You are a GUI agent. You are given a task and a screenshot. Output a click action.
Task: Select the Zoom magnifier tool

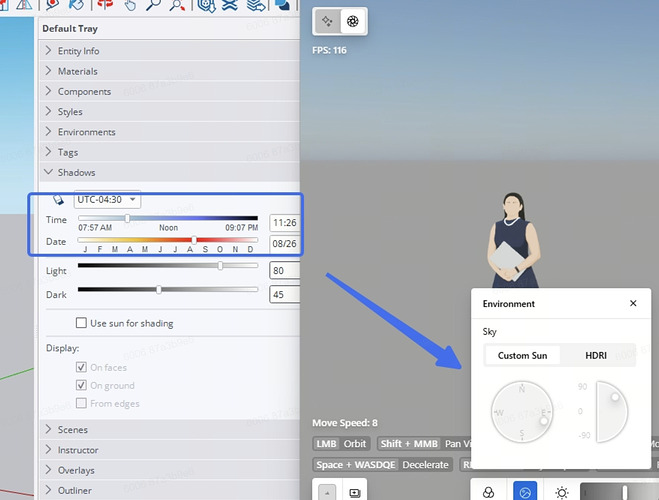click(153, 5)
